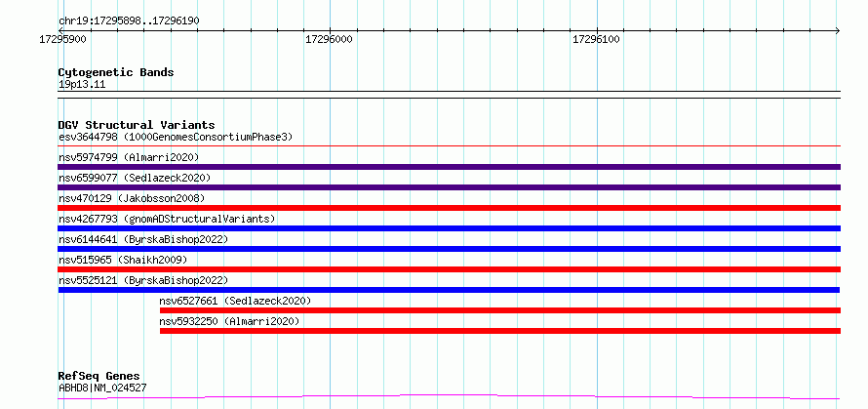Select the blue nsv4267793 variant bar
Viewport: 868px width, 409px height.
(450, 228)
